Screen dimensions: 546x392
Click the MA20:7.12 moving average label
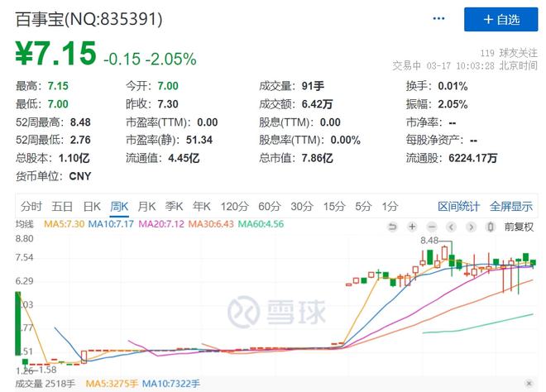click(161, 224)
